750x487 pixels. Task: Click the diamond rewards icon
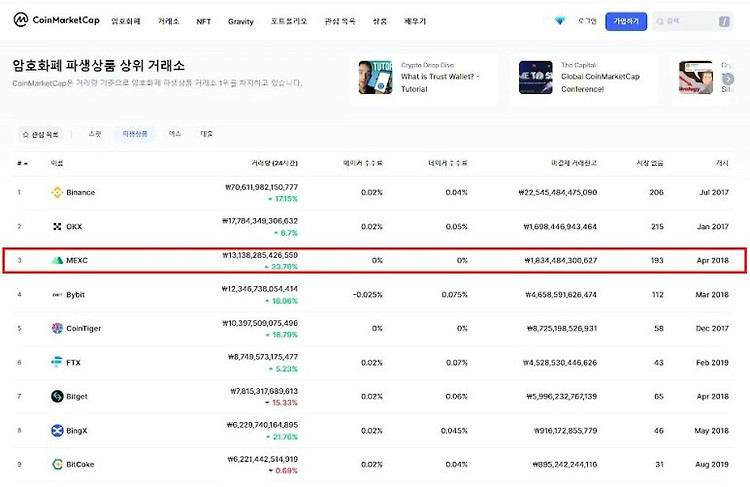pyautogui.click(x=560, y=21)
